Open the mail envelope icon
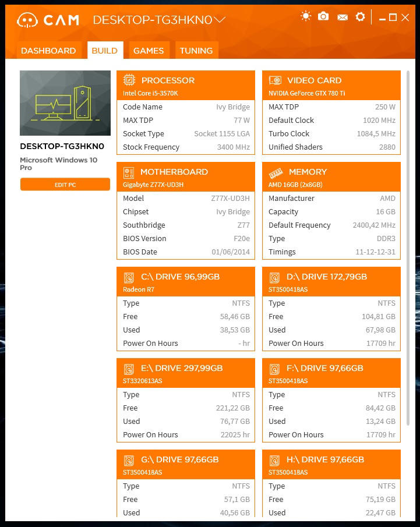This screenshot has height=527, width=420. coord(343,17)
